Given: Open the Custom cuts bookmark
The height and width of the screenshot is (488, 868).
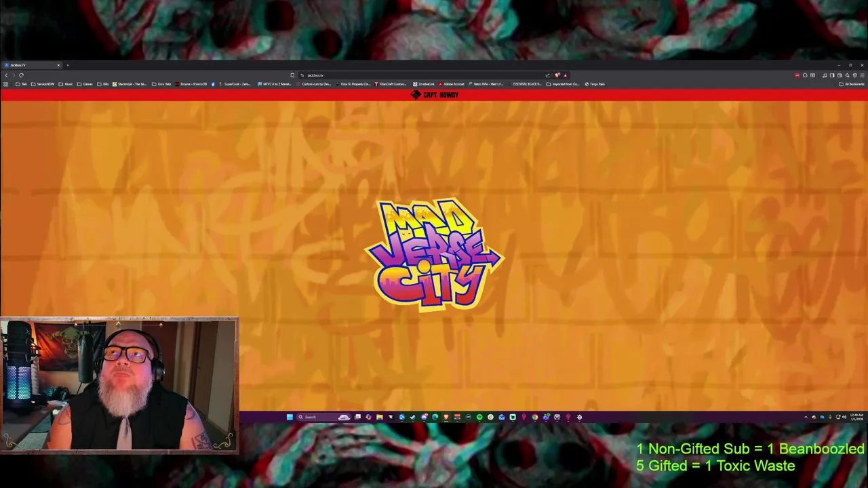Looking at the screenshot, I should click(x=314, y=84).
